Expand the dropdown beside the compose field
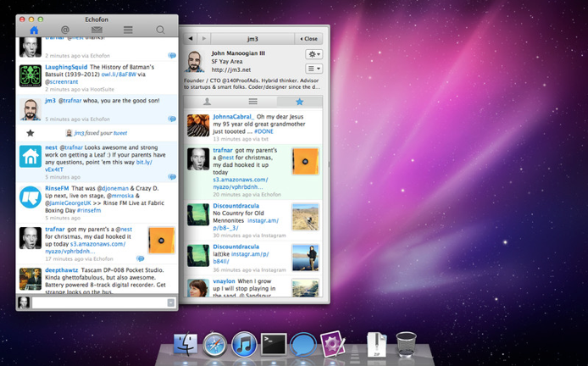The image size is (588, 366). coord(171,302)
